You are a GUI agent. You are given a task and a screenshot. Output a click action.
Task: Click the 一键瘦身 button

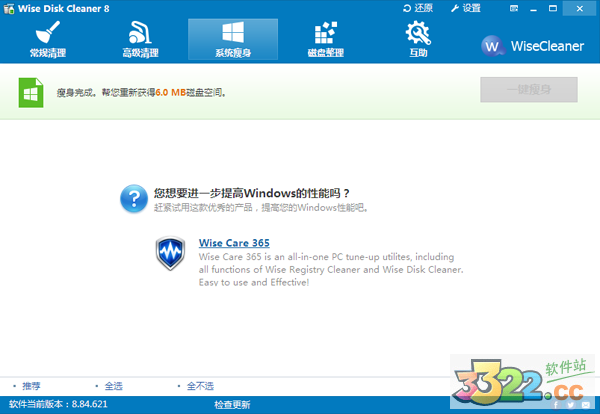pos(529,90)
